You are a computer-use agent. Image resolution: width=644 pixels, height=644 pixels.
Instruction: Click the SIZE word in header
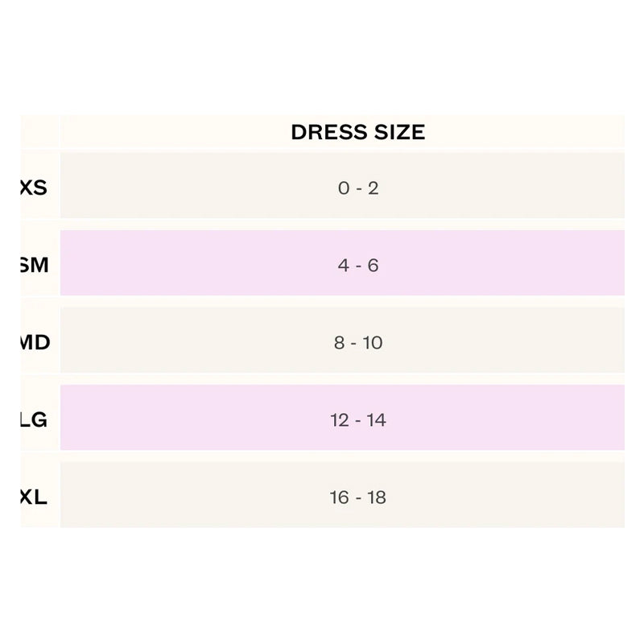398,132
